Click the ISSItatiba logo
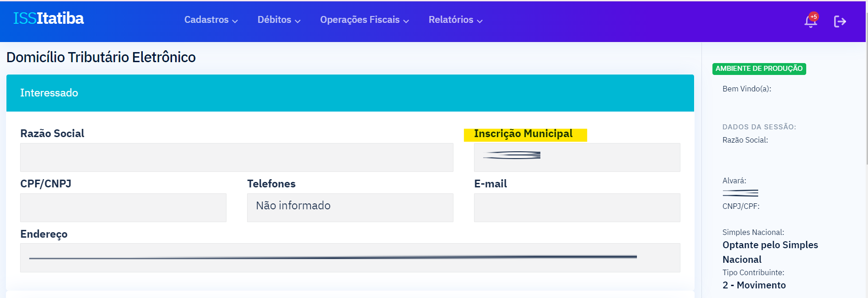 (49, 18)
